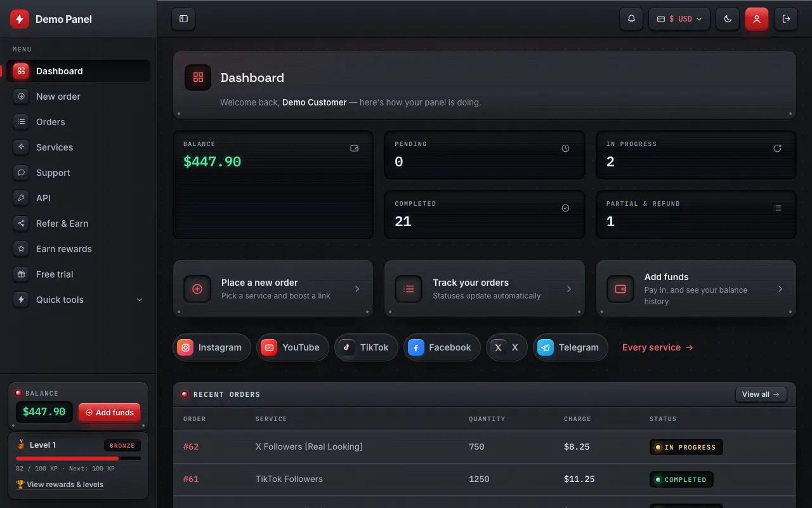Click the Refer & Earn share icon

click(x=21, y=224)
